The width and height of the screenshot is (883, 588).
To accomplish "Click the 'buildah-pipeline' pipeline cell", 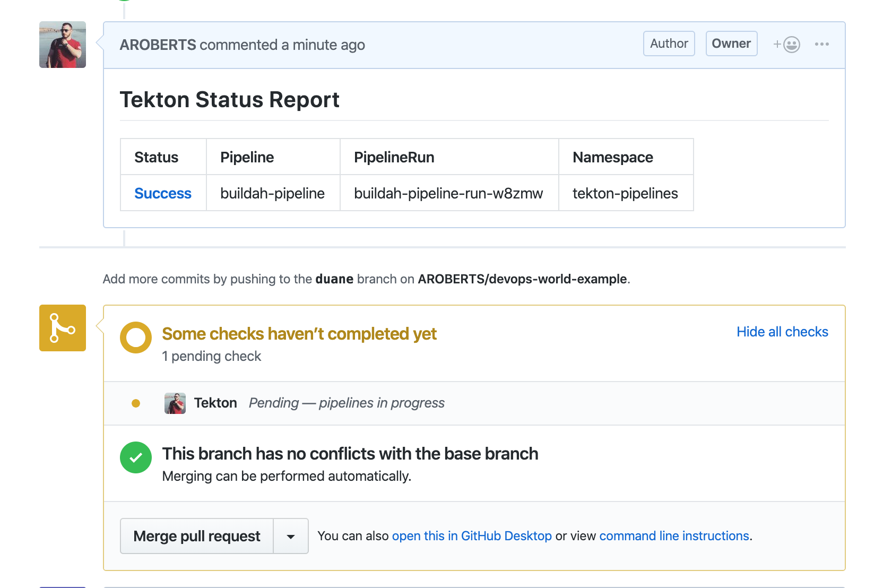I will click(273, 193).
